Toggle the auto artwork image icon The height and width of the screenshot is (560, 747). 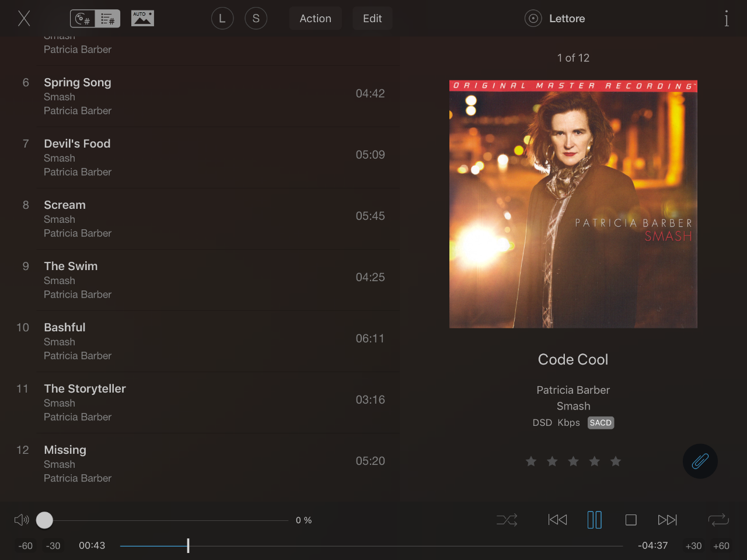(142, 19)
